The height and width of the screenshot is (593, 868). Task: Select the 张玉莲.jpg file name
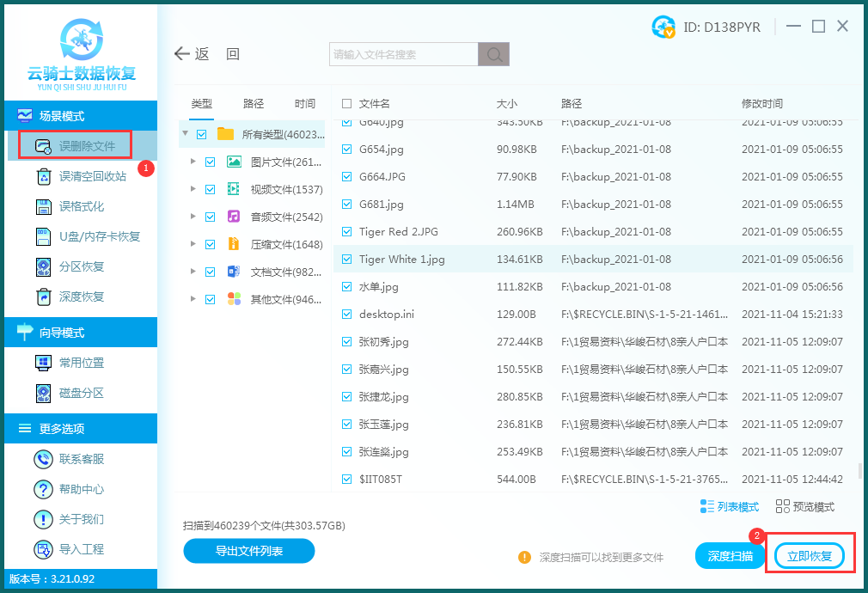pos(383,425)
